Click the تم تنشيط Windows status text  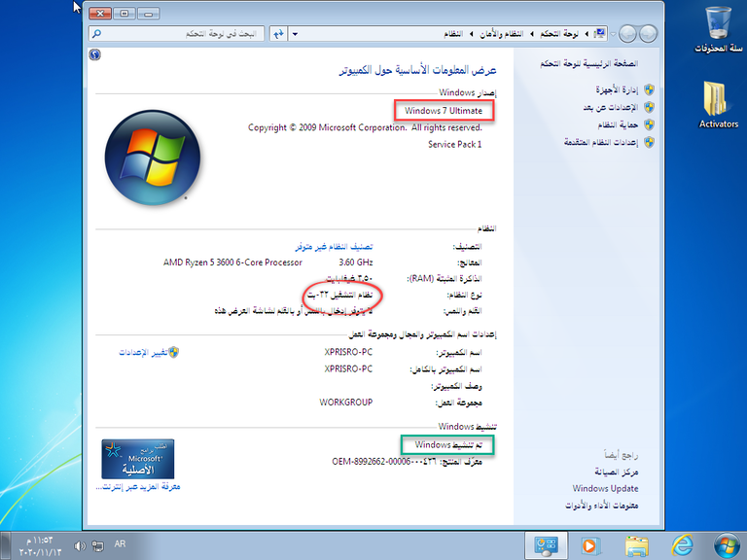tap(448, 444)
